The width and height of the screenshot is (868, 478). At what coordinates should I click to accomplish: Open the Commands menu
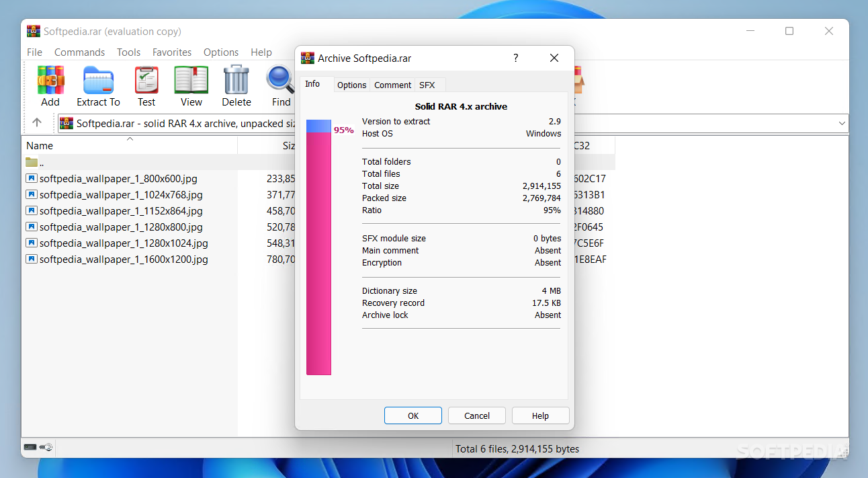pos(79,52)
